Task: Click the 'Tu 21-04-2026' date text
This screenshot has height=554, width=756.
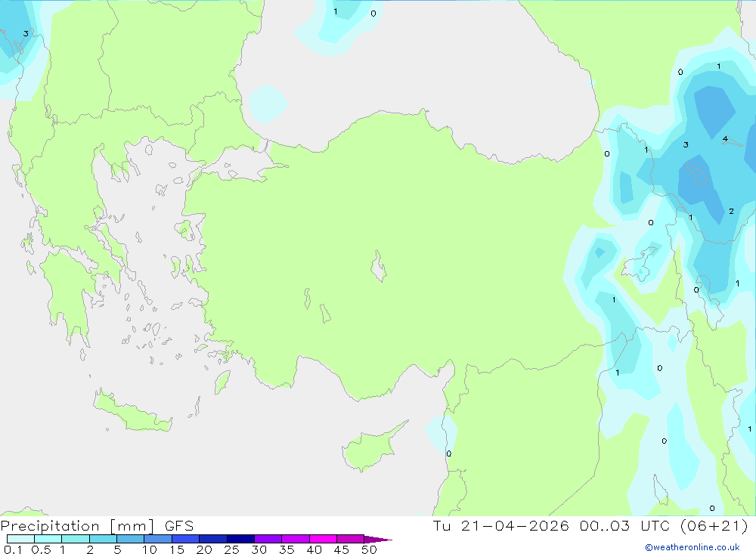Action: [x=501, y=525]
